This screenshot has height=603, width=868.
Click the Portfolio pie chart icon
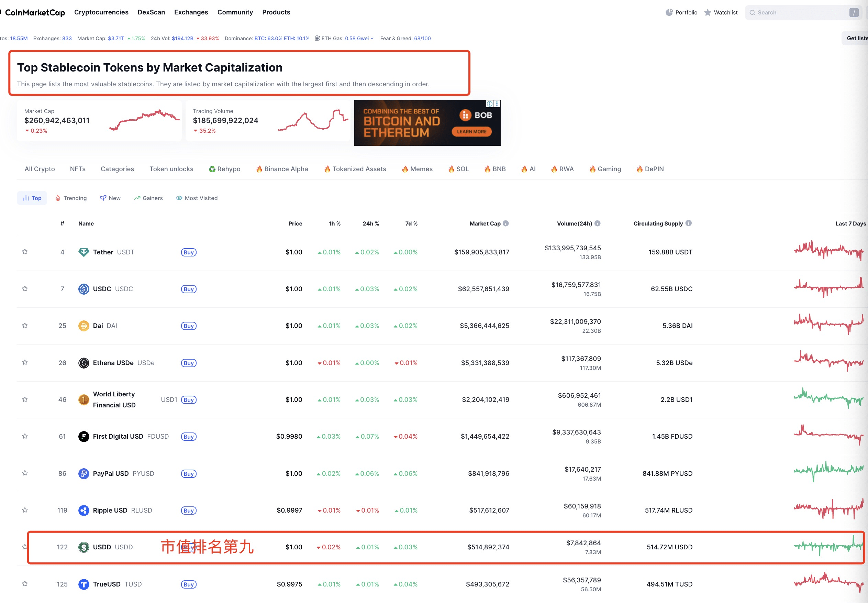coord(669,12)
